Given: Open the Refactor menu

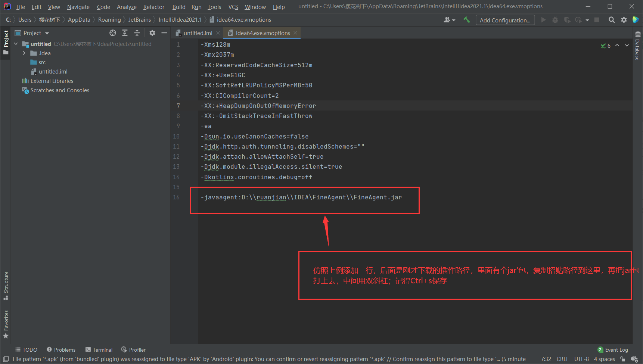Looking at the screenshot, I should [x=154, y=7].
